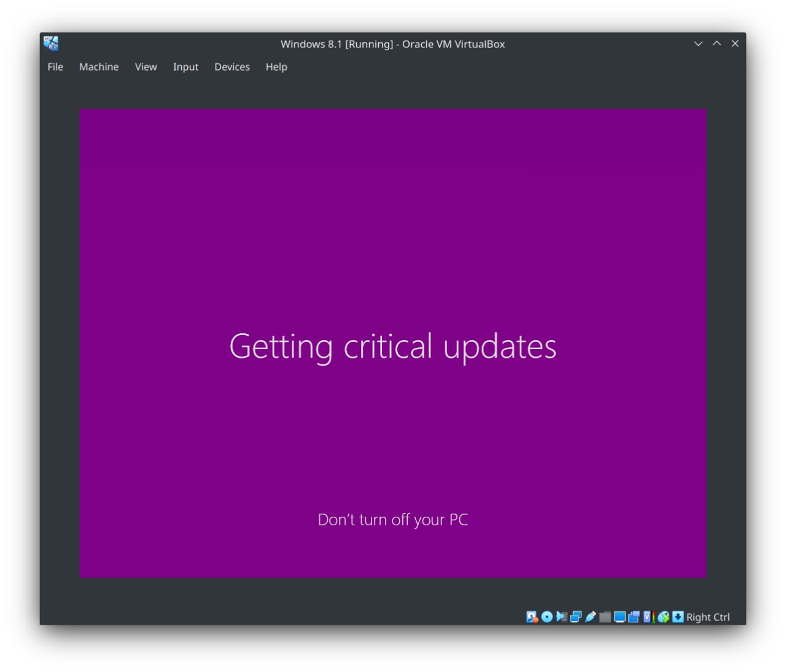Image resolution: width=786 pixels, height=672 pixels.
Task: Open the Input menu
Action: (185, 67)
